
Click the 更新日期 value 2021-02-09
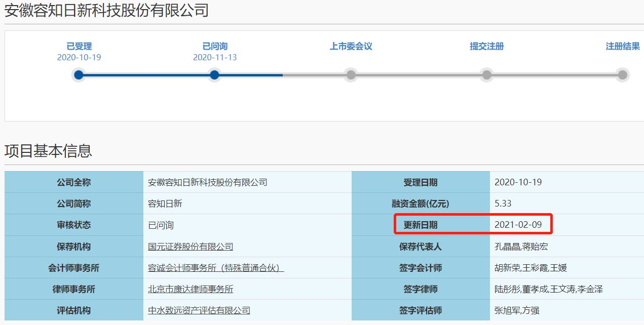[518, 225]
